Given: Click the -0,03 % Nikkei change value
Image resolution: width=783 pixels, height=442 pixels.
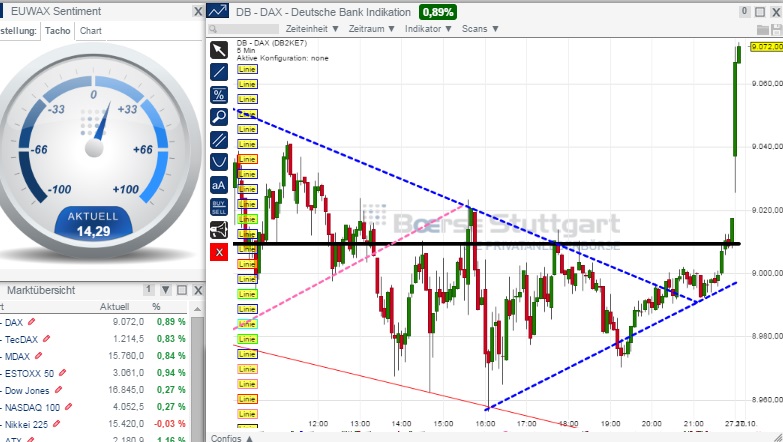Looking at the screenshot, I should (169, 424).
